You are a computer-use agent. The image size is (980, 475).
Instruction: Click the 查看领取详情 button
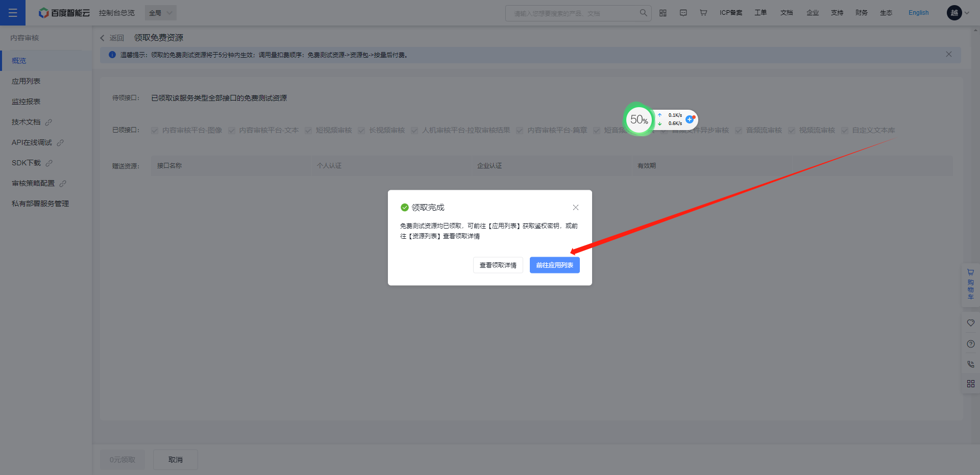tap(498, 265)
